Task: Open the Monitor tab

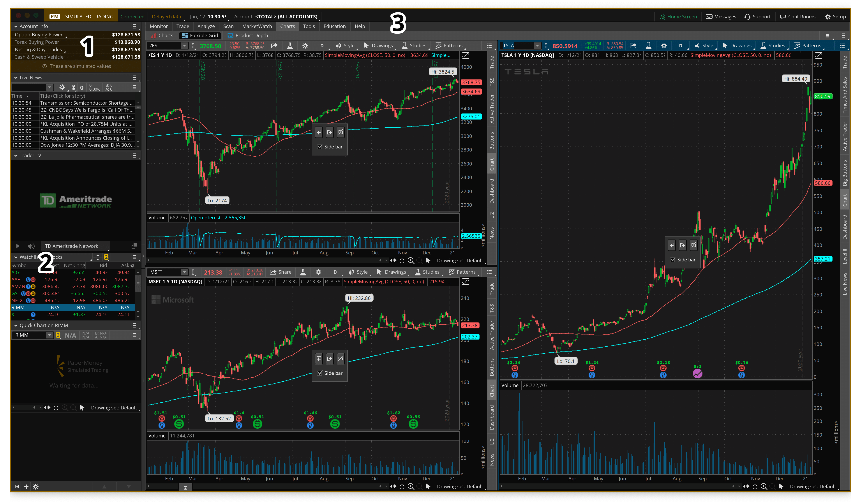Action: [159, 26]
